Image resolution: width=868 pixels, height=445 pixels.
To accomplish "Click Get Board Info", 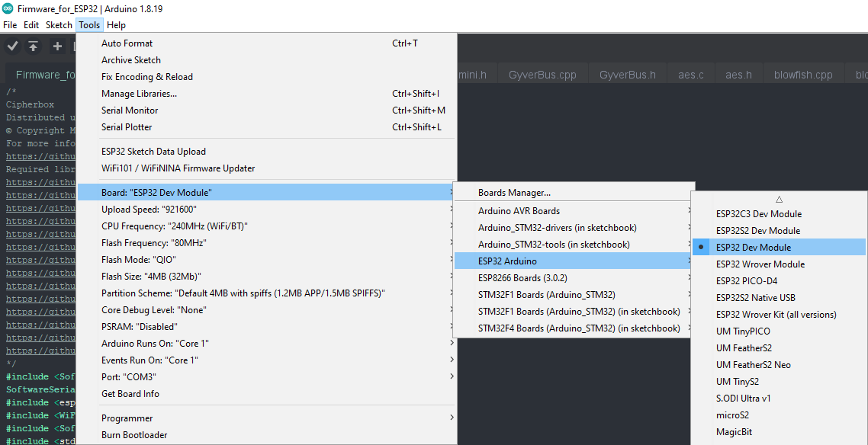I will pos(267,394).
